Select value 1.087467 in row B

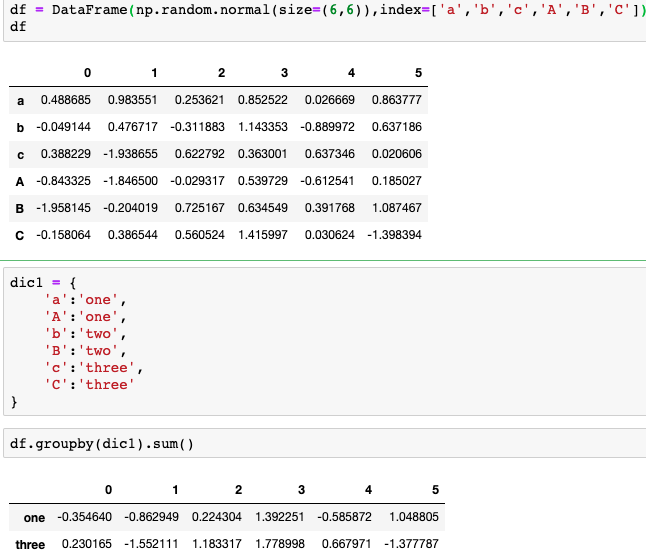[x=397, y=208]
